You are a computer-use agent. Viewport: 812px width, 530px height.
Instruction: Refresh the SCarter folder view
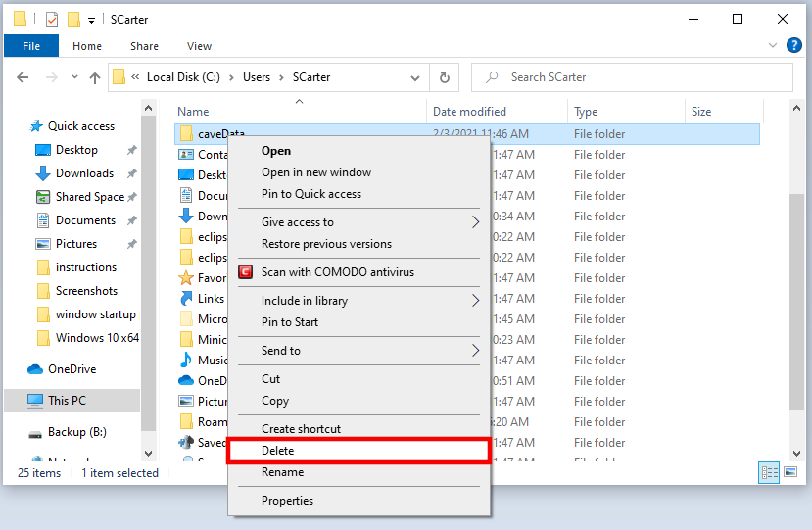445,77
